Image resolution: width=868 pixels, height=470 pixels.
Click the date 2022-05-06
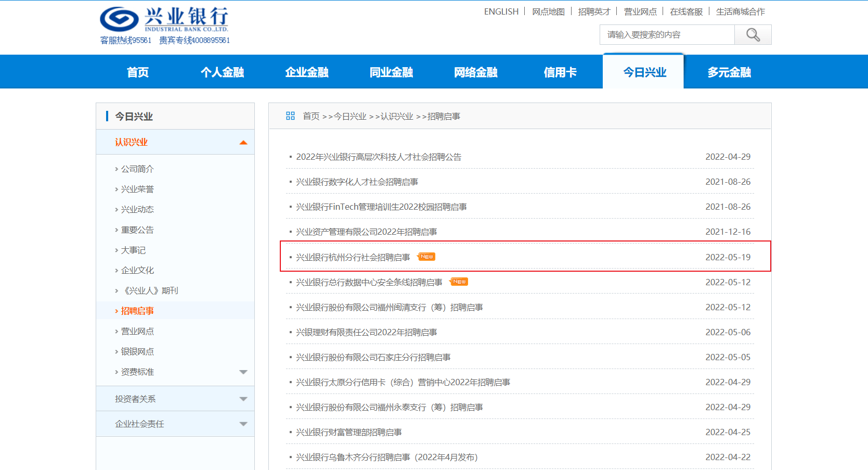[x=728, y=332]
